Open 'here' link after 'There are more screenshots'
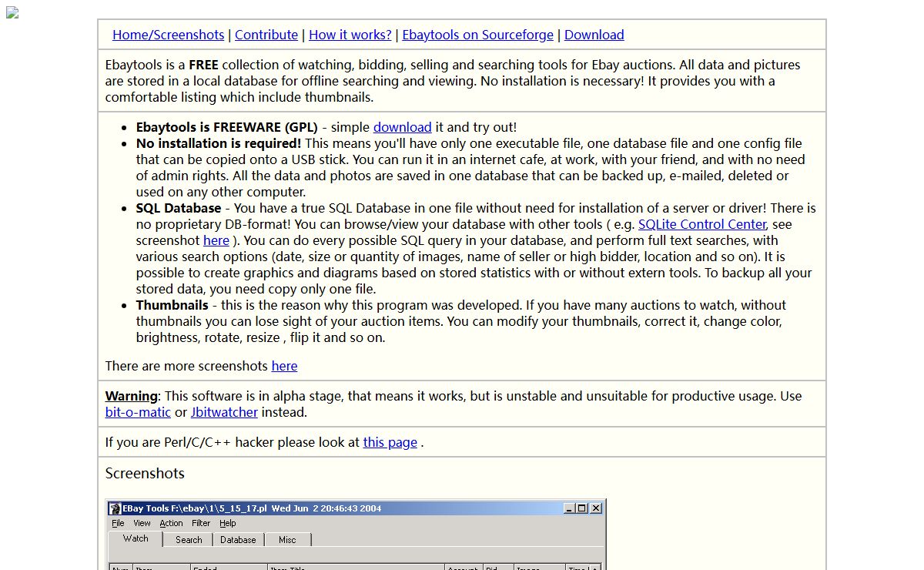Viewport: 924px width, 570px height. click(x=284, y=366)
